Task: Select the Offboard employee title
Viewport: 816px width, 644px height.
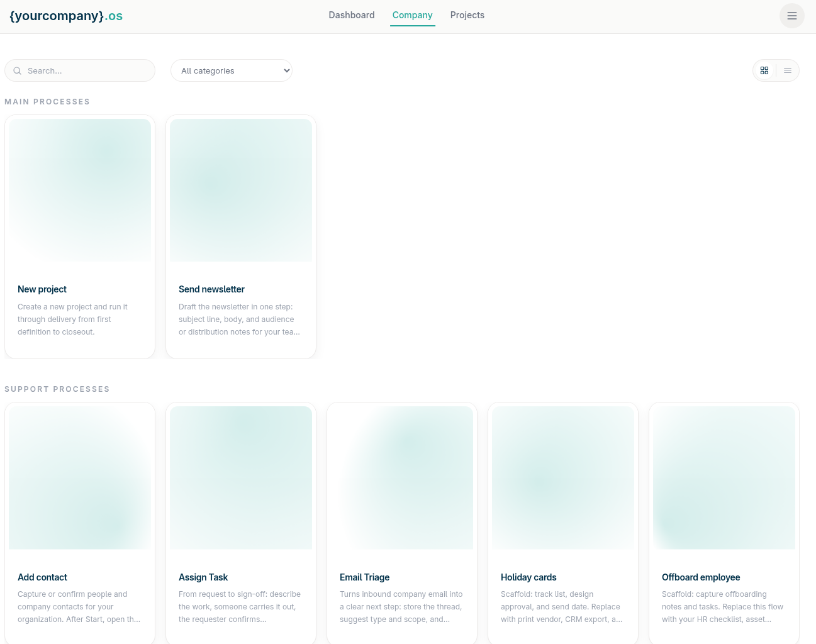Action: 701,577
